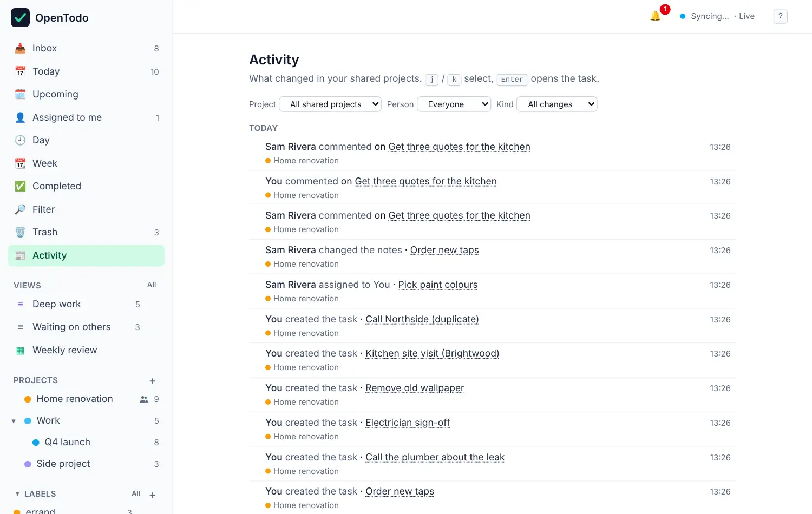This screenshot has width=812, height=514.
Task: Collapse the Work project tree
Action: pyautogui.click(x=14, y=421)
